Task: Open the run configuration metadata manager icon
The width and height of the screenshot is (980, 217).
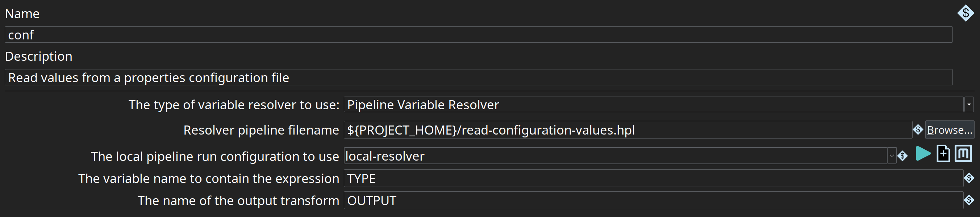Action: (963, 154)
